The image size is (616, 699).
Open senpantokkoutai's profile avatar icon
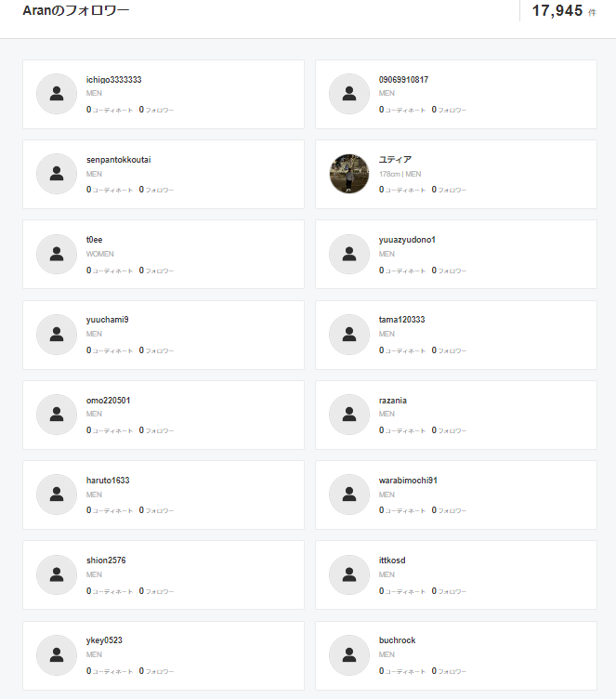point(56,174)
